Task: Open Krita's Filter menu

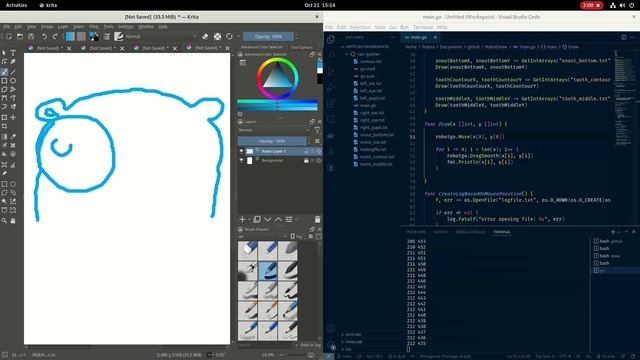Action: [93, 27]
